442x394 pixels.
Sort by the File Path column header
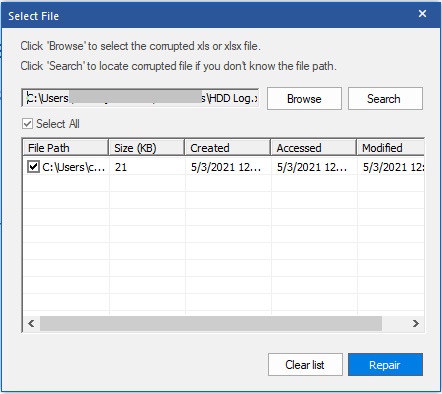[x=66, y=148]
